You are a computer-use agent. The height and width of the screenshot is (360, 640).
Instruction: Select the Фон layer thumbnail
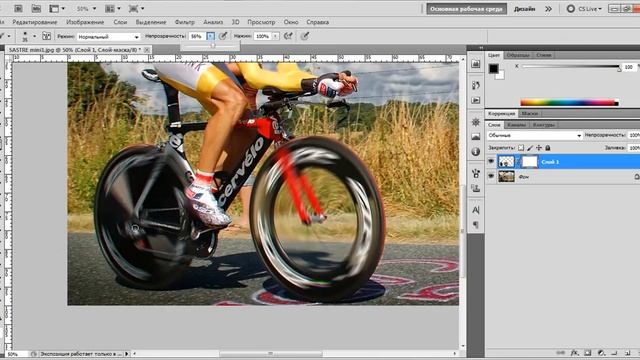tap(506, 176)
